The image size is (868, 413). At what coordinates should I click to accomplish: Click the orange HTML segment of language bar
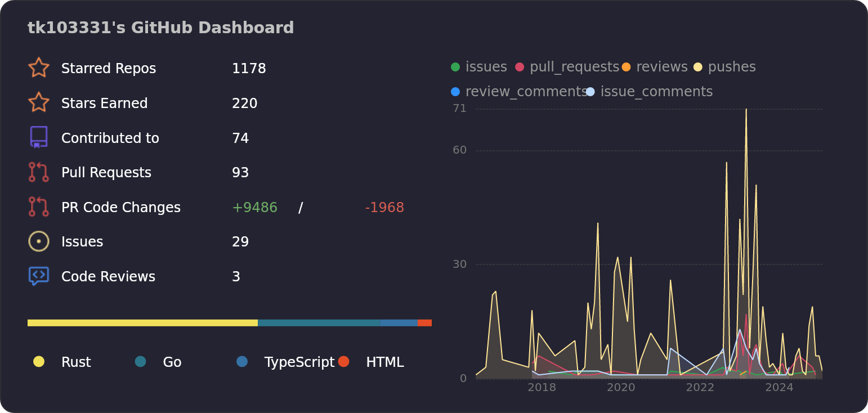(424, 323)
